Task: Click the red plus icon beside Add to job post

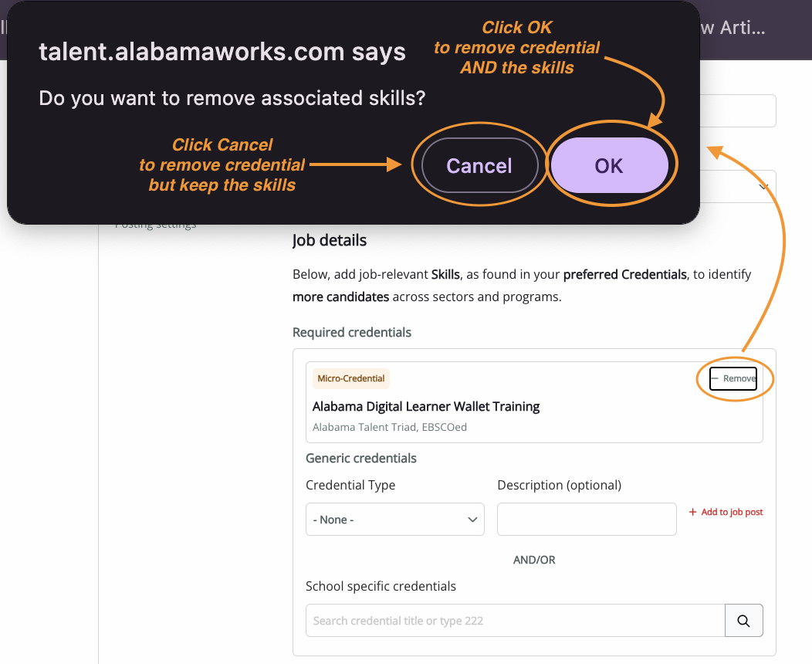Action: coord(692,512)
